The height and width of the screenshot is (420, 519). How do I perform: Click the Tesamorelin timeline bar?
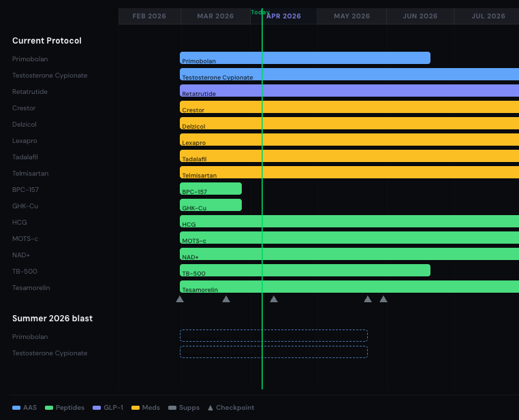pos(349,287)
